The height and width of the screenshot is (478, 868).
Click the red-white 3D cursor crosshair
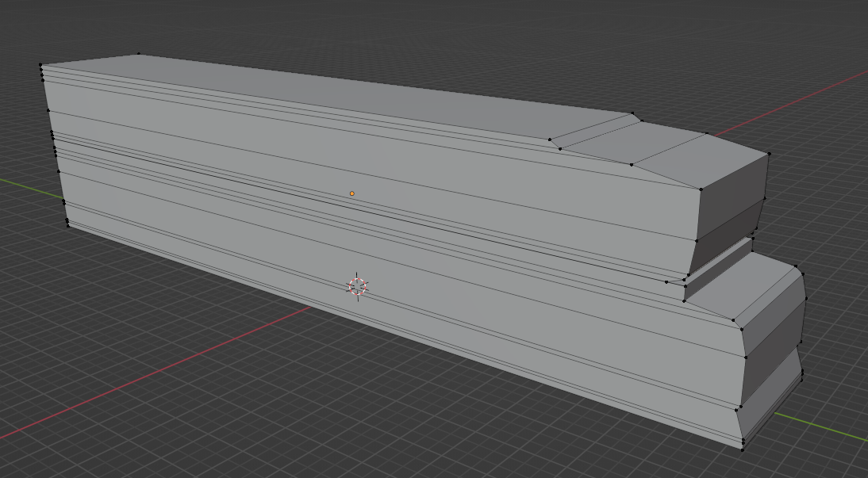(358, 287)
